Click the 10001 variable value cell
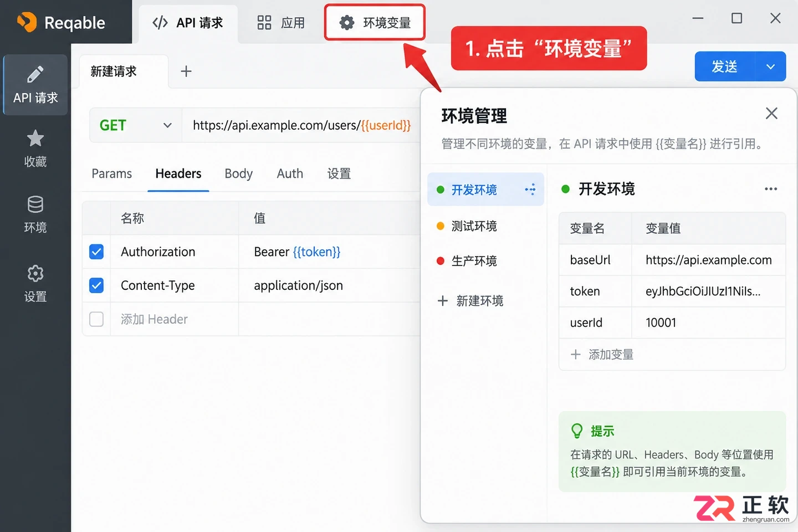Viewport: 798px width, 532px height. (709, 323)
